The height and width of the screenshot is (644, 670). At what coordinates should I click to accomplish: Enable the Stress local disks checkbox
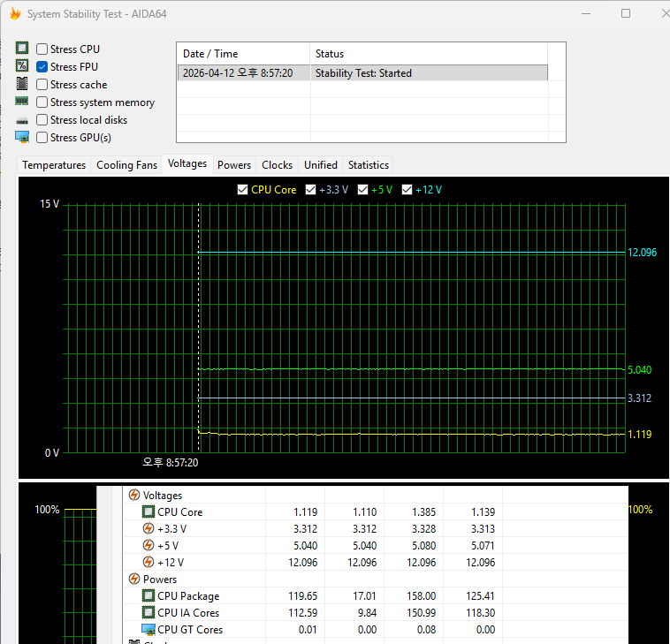tap(42, 119)
